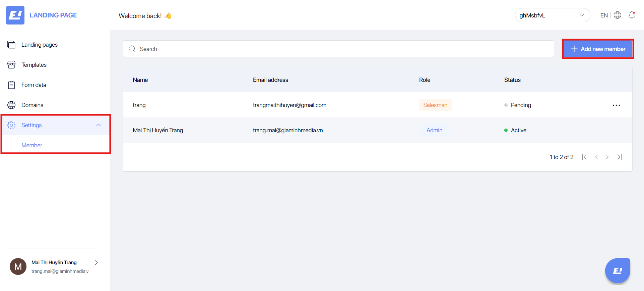Collapse the Settings menu section
Screen dimensions: 644x291
tap(98, 125)
